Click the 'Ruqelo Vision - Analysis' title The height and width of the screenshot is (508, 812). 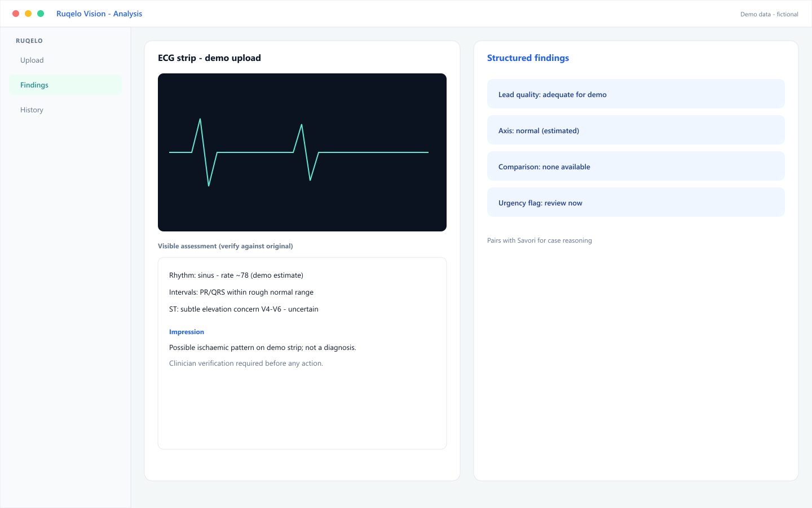99,14
